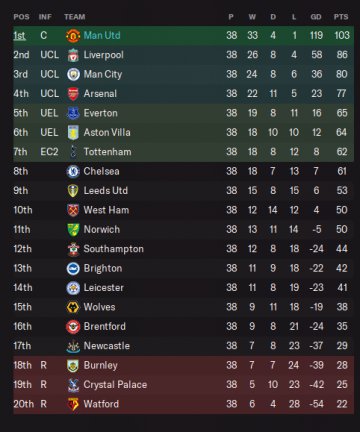Click the POS column header
Image resolution: width=360 pixels, height=432 pixels.
[x=21, y=17]
